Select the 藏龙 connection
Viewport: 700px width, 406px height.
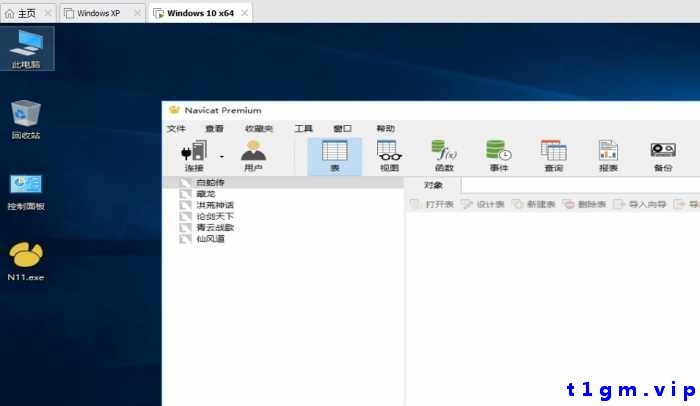coord(206,194)
